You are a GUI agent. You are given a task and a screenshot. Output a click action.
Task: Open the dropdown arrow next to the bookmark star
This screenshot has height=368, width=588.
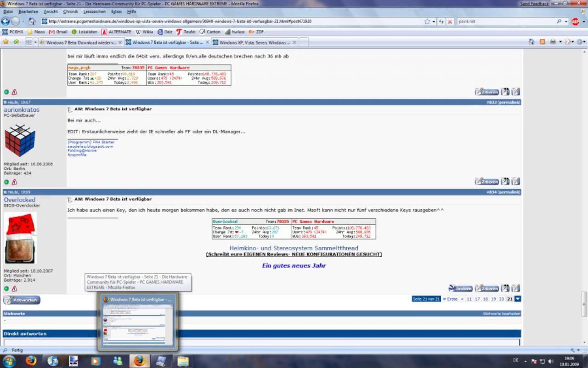click(x=434, y=22)
